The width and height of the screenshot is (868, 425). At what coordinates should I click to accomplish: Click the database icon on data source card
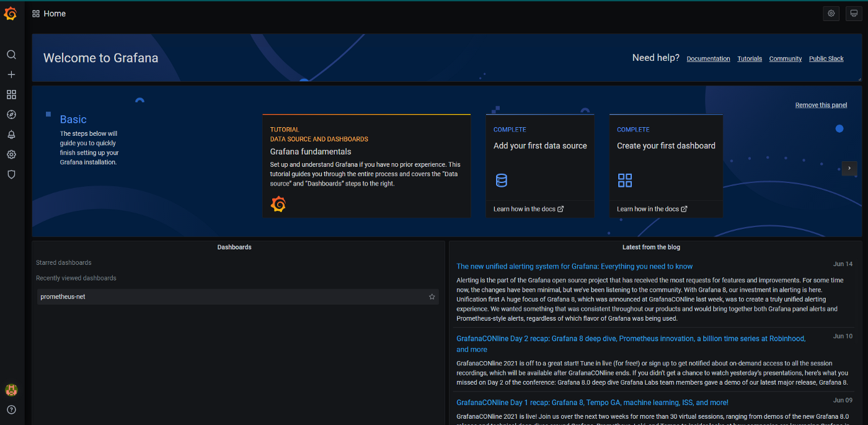(x=502, y=181)
